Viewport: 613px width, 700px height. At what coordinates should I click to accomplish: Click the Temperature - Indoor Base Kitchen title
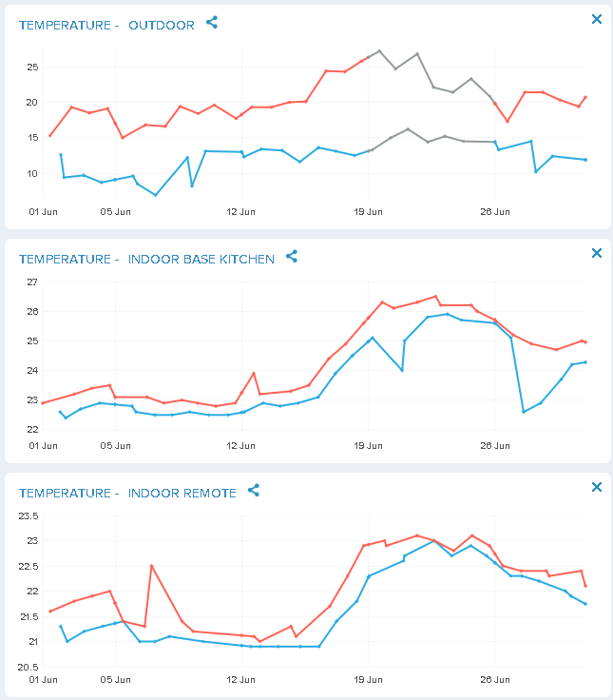(146, 259)
